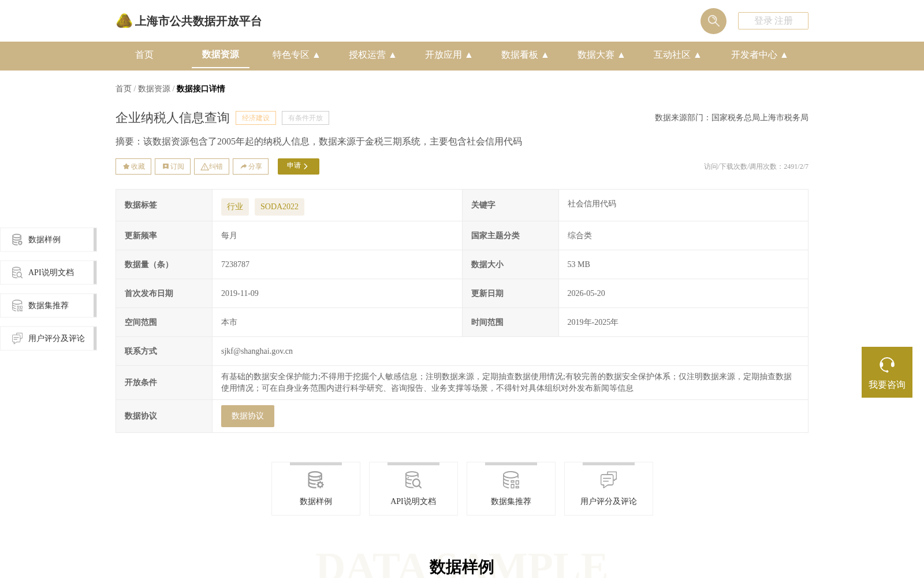Click sidebar API说明文档 icon
Screen dimensions: 924x578
(x=17, y=272)
